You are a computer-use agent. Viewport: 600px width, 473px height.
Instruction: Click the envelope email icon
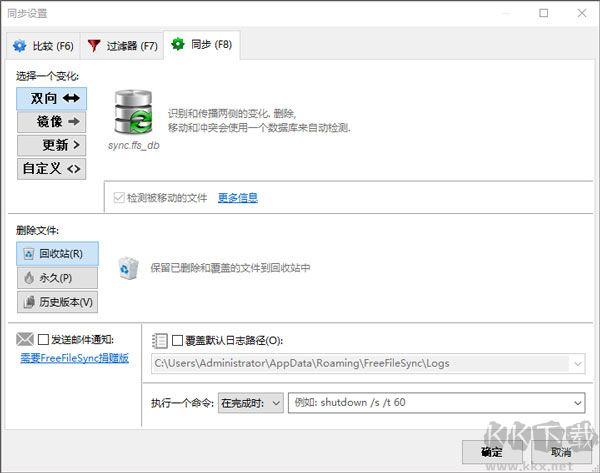25,339
